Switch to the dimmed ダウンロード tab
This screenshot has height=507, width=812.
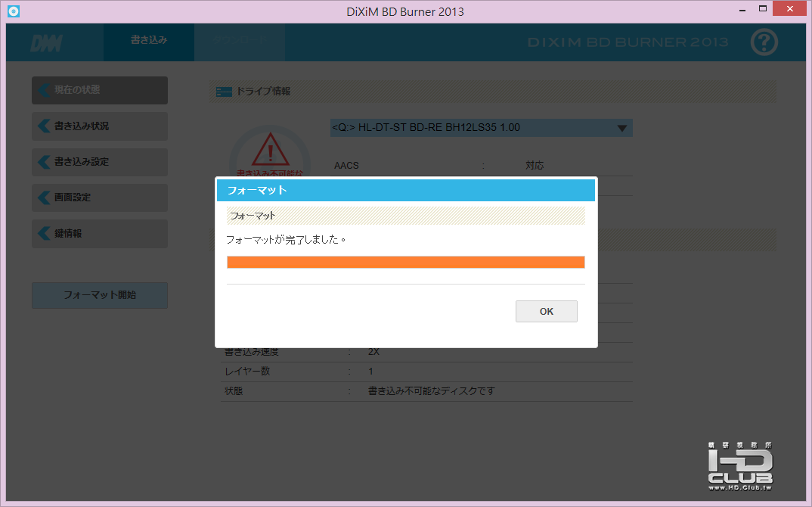pyautogui.click(x=240, y=40)
